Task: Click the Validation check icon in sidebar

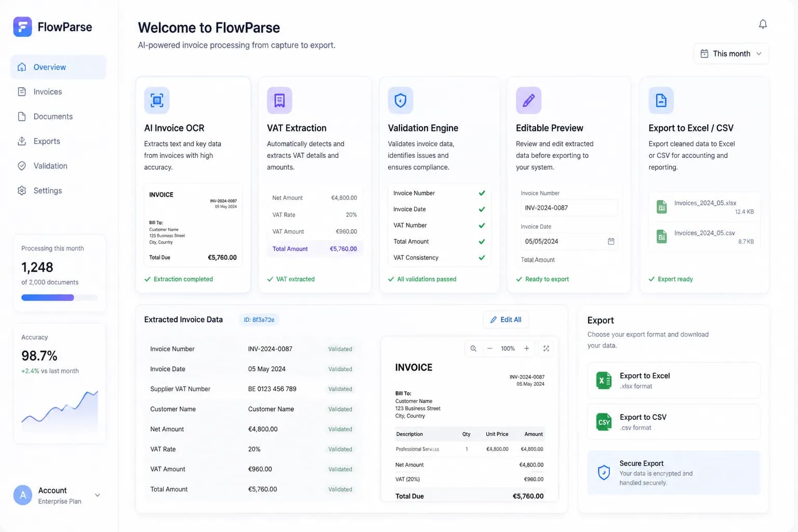Action: click(x=22, y=166)
